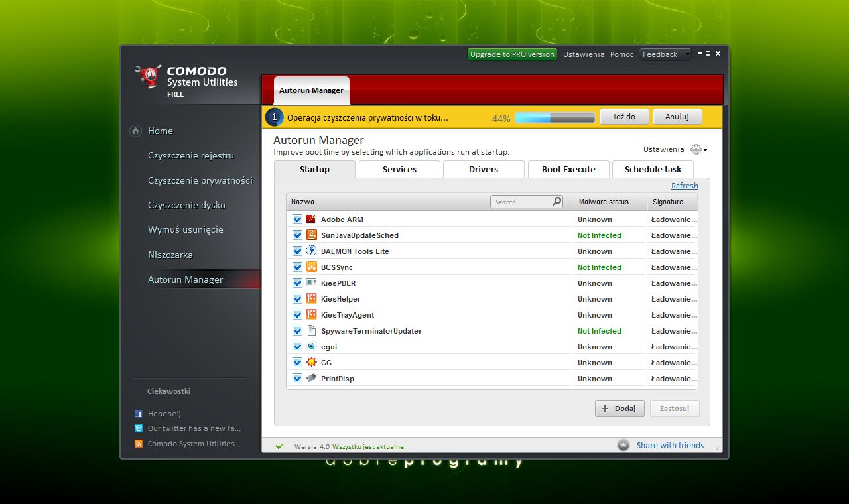Open the Our twitter has a new link
Image resolution: width=849 pixels, height=504 pixels.
pyautogui.click(x=194, y=429)
